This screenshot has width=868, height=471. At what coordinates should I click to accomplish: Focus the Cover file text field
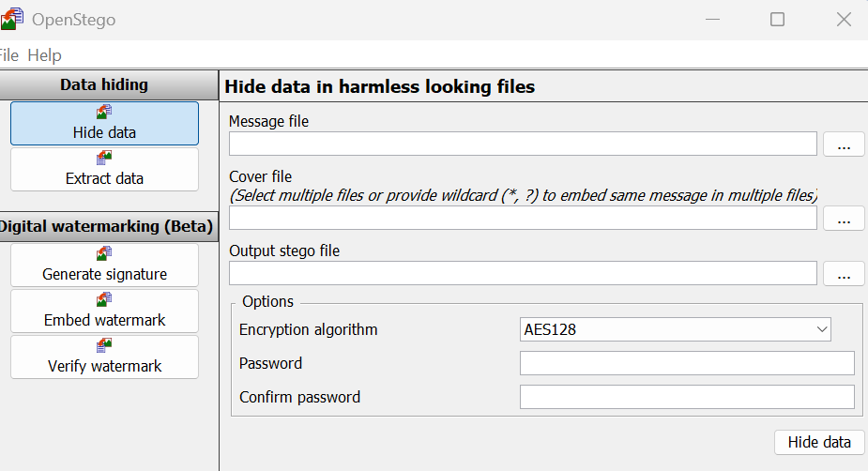point(523,218)
